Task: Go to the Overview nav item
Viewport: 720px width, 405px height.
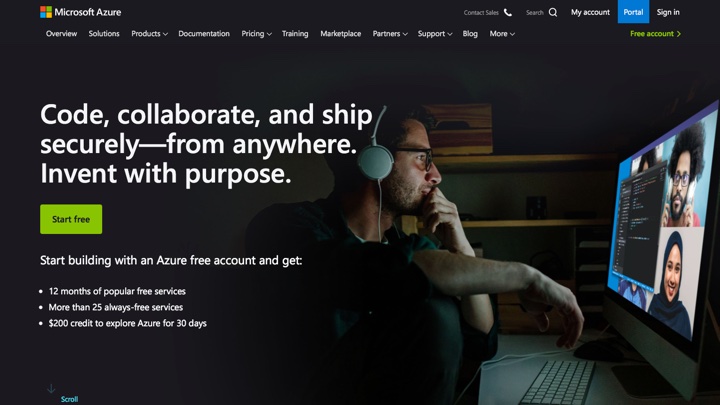Action: [62, 34]
